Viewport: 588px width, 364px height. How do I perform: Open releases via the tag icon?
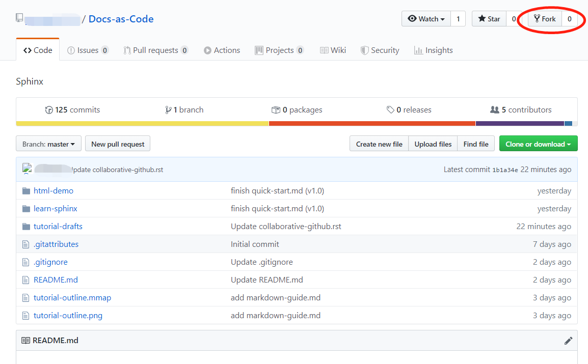click(x=389, y=109)
